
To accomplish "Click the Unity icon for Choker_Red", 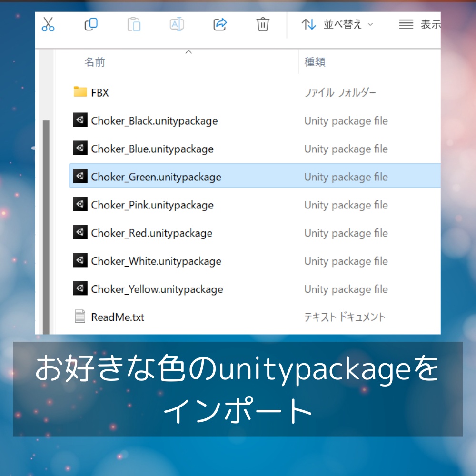I will pos(80,232).
